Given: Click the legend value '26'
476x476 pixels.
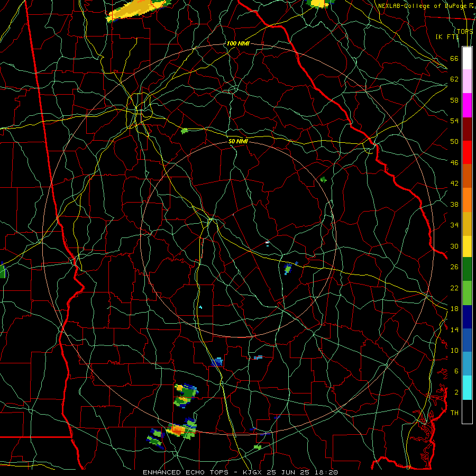Looking at the screenshot, I should pyautogui.click(x=454, y=267).
